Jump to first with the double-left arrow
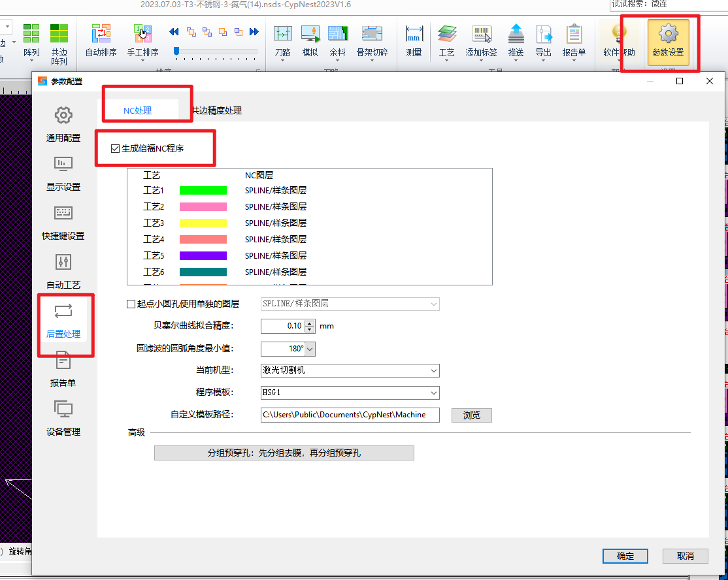Screen dimensions: 728x580 (174, 31)
